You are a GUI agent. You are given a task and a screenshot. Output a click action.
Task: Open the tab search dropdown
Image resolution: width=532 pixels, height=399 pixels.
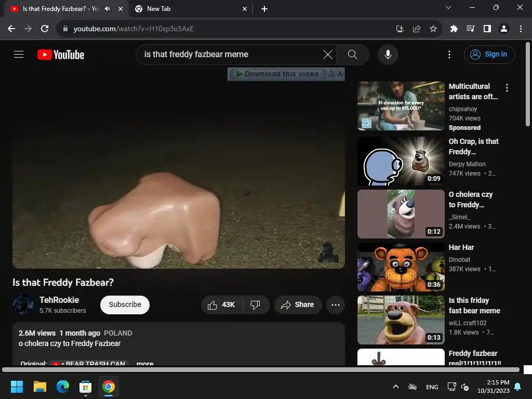tap(448, 7)
